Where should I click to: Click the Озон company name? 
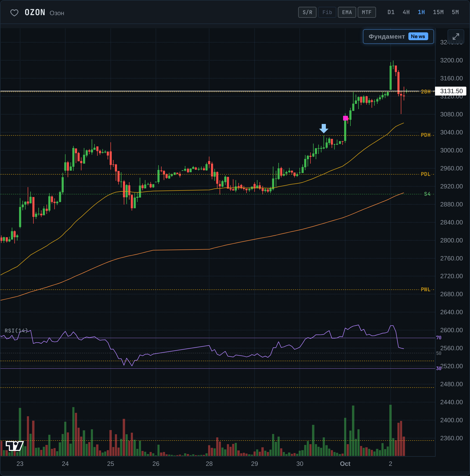(x=57, y=13)
